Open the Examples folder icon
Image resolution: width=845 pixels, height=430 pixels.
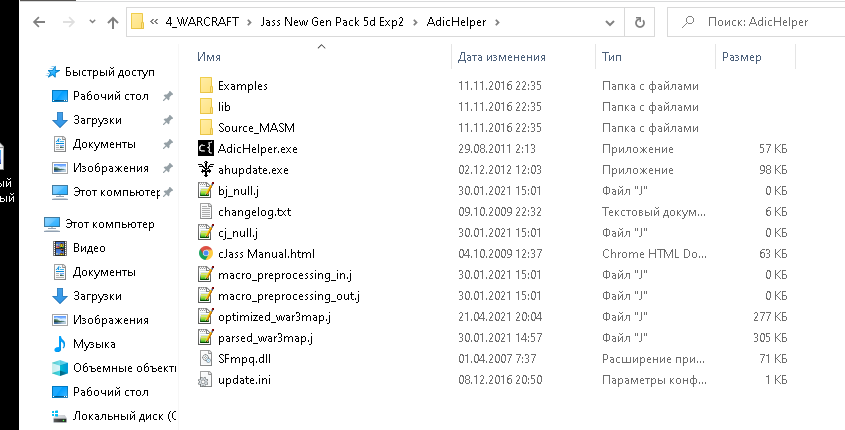click(206, 86)
